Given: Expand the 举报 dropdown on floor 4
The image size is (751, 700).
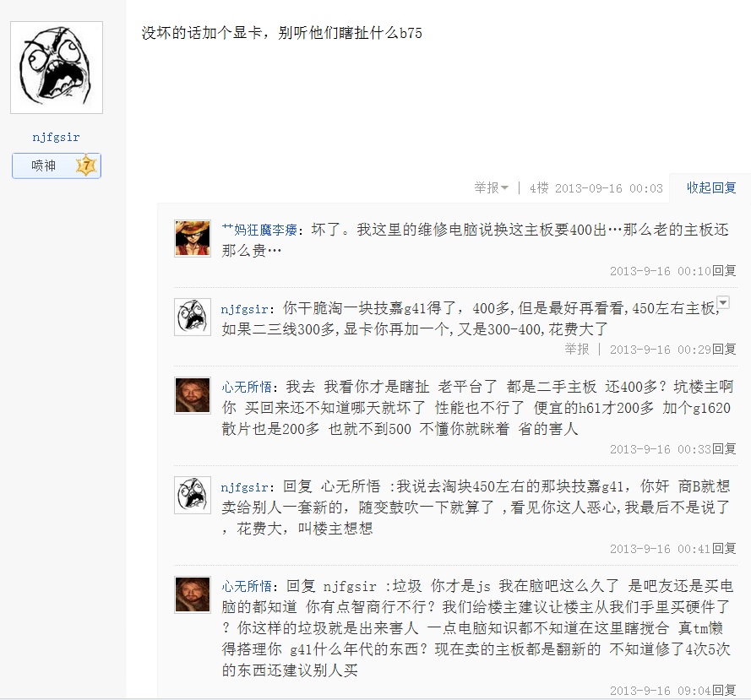Looking at the screenshot, I should 491,187.
